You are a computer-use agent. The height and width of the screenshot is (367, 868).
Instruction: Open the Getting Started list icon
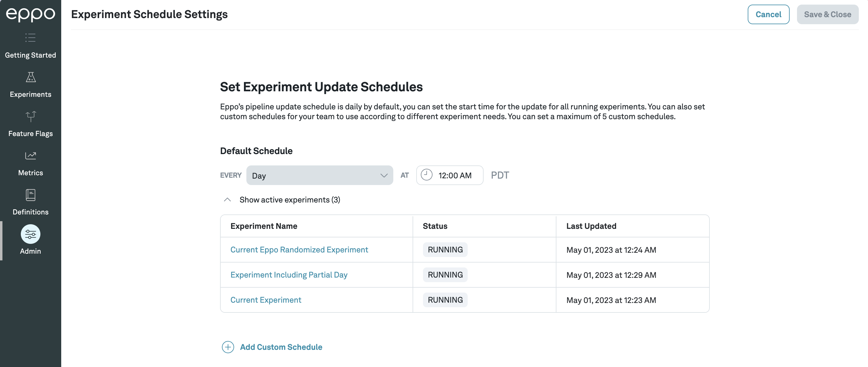coord(30,38)
